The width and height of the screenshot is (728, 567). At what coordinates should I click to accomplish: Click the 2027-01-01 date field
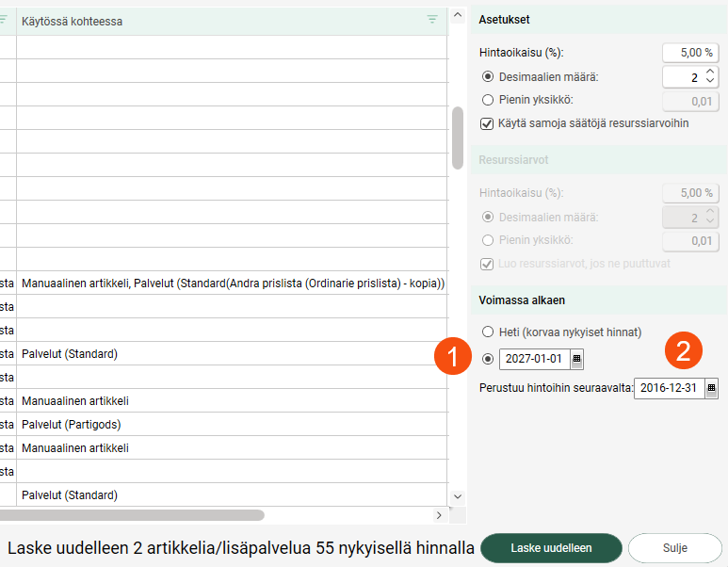tap(534, 359)
